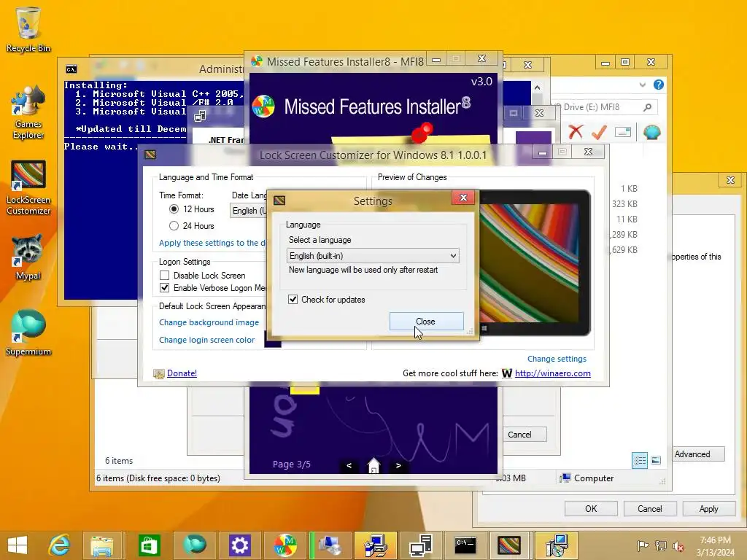
Task: Switch Explorer to large icons view
Action: (656, 460)
